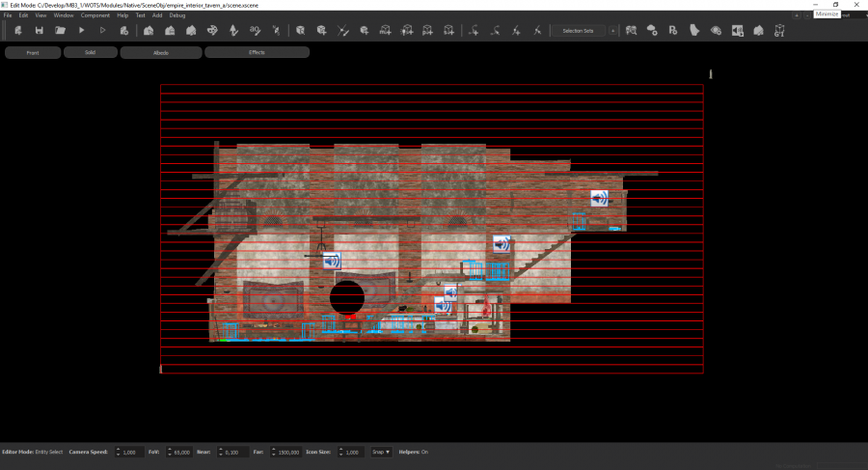The width and height of the screenshot is (868, 470).
Task: Click the house icon near toolbar end
Action: click(758, 31)
